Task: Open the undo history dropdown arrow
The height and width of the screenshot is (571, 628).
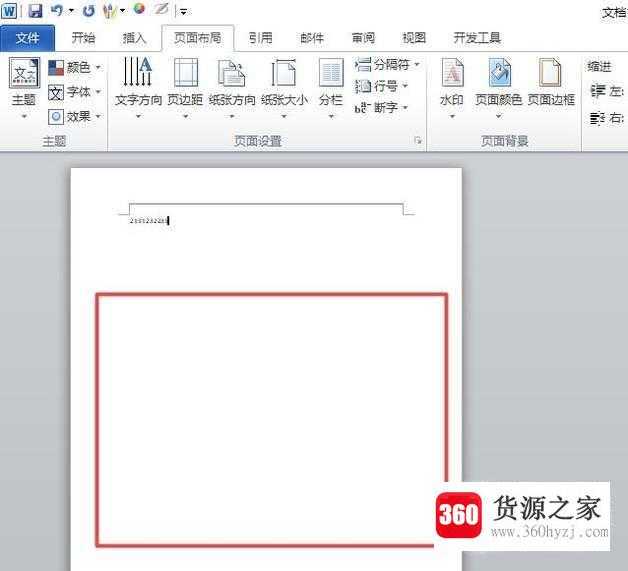Action: coord(71,11)
